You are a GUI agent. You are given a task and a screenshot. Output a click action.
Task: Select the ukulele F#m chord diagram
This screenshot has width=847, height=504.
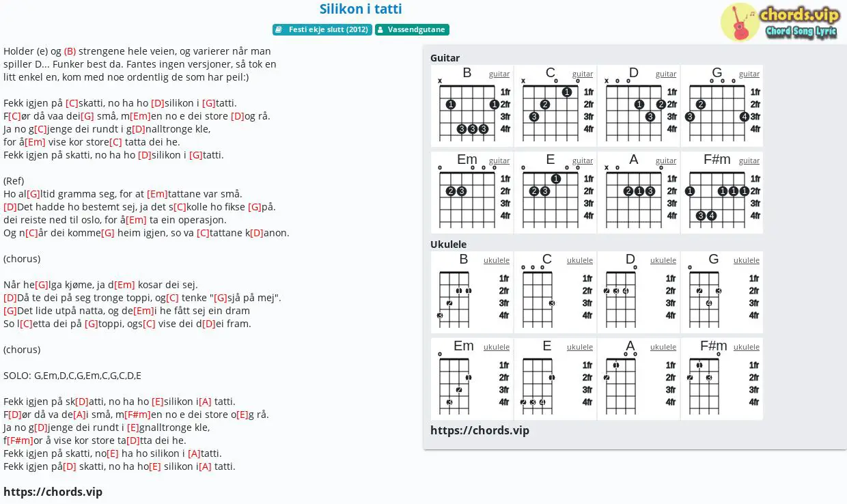[x=722, y=379]
